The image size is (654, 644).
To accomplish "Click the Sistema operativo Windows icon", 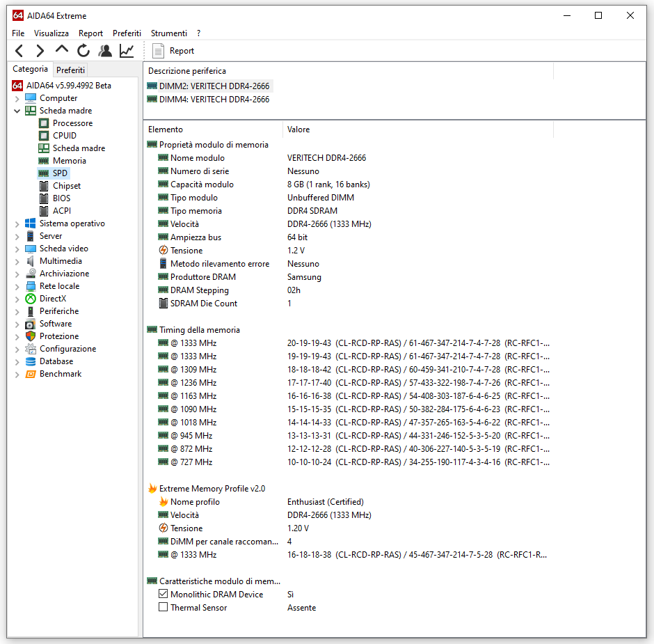I will point(30,223).
